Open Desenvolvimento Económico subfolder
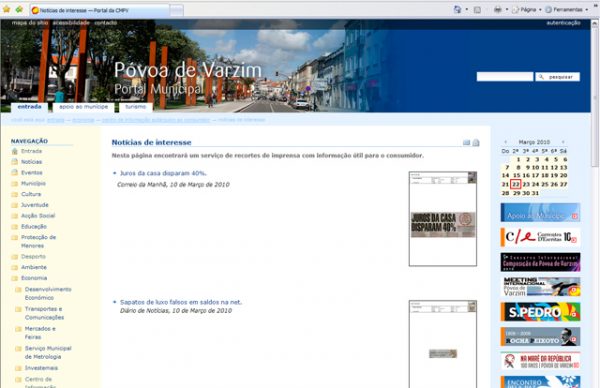600x388 pixels. tap(48, 293)
